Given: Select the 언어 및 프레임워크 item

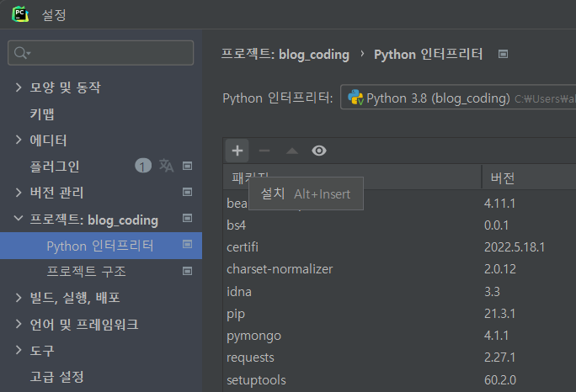Looking at the screenshot, I should coord(84,324).
